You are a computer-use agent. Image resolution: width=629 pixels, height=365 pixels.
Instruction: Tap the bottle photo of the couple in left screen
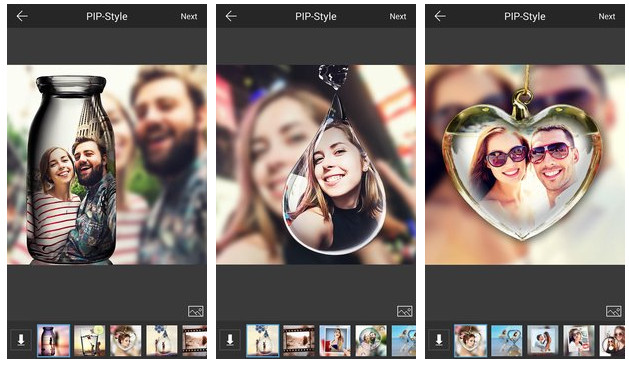[71, 170]
